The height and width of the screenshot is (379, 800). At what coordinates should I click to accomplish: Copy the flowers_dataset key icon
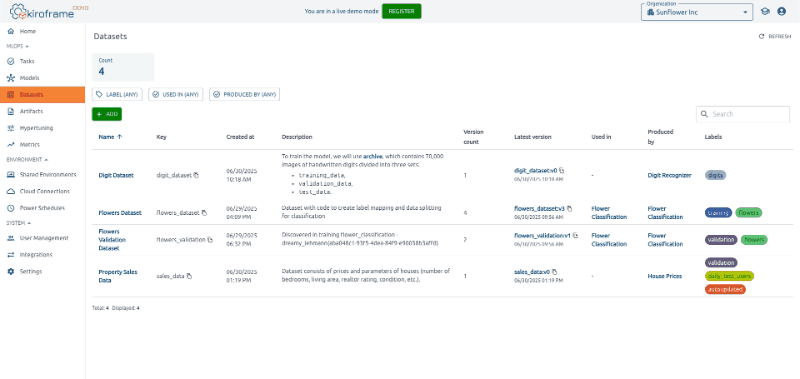(x=204, y=213)
